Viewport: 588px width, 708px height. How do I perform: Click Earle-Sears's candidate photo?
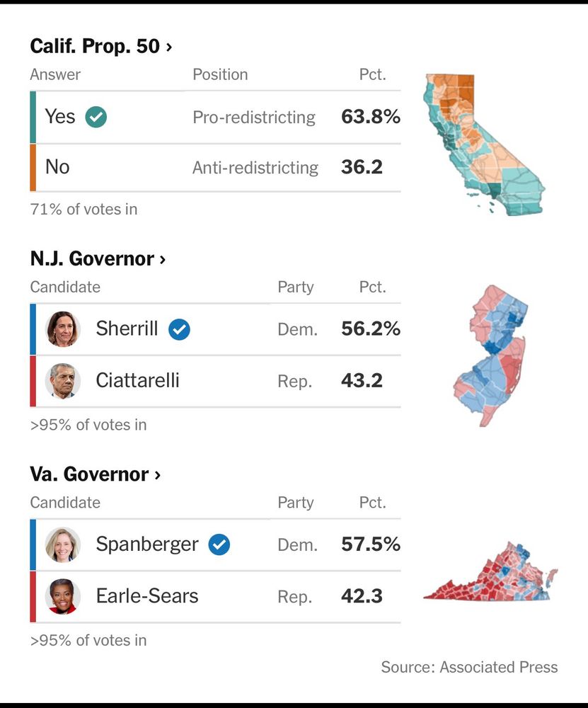coord(63,596)
